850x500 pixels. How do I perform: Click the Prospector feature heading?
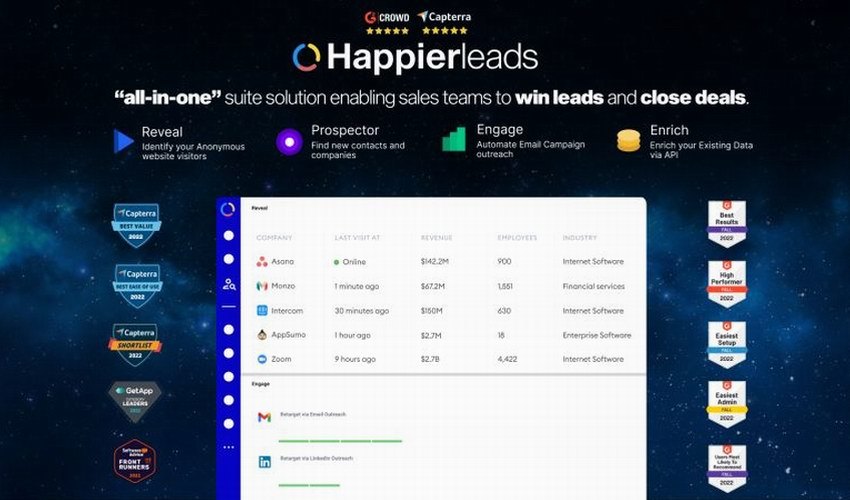tap(345, 130)
